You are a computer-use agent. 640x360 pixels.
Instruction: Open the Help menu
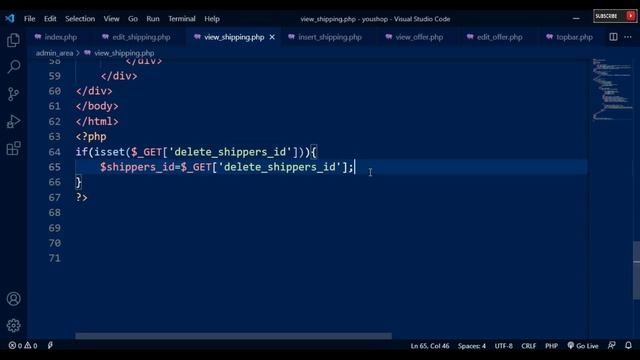coord(212,19)
